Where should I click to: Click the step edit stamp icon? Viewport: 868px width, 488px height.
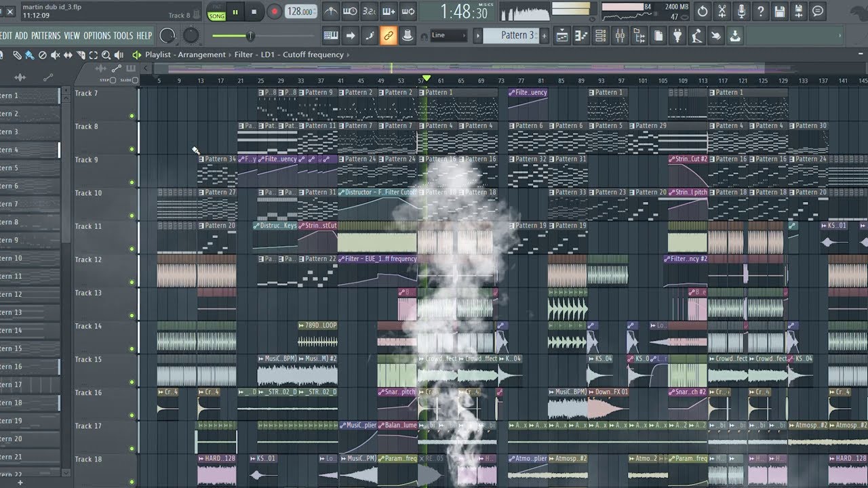coord(408,35)
